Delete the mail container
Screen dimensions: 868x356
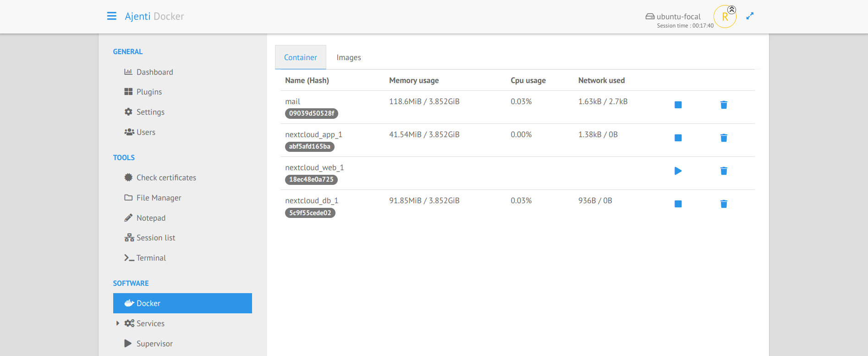pyautogui.click(x=724, y=105)
